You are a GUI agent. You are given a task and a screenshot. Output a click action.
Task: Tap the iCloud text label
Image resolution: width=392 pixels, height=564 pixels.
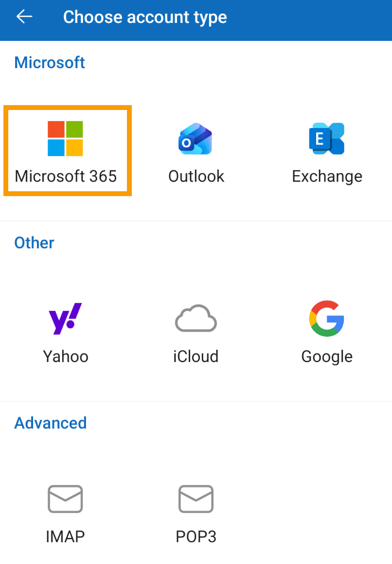point(196,356)
